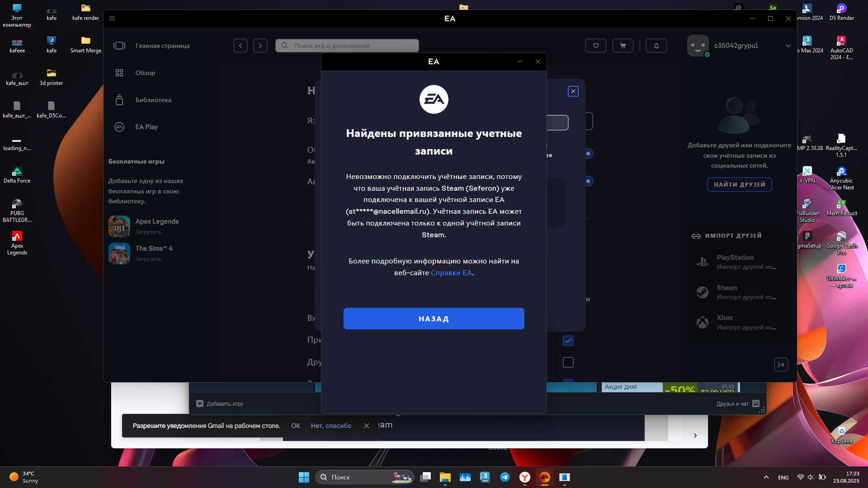Select the PUBG BATTLEGROUNDS desktop icon
The height and width of the screenshot is (488, 868).
17,211
